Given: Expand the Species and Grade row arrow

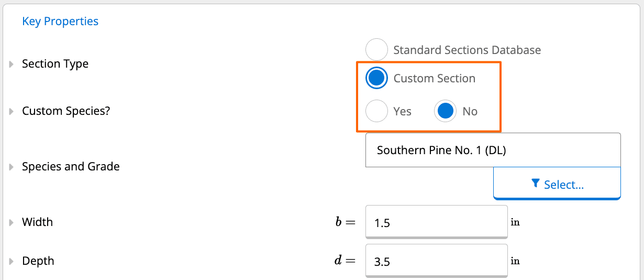Looking at the screenshot, I should tap(12, 167).
